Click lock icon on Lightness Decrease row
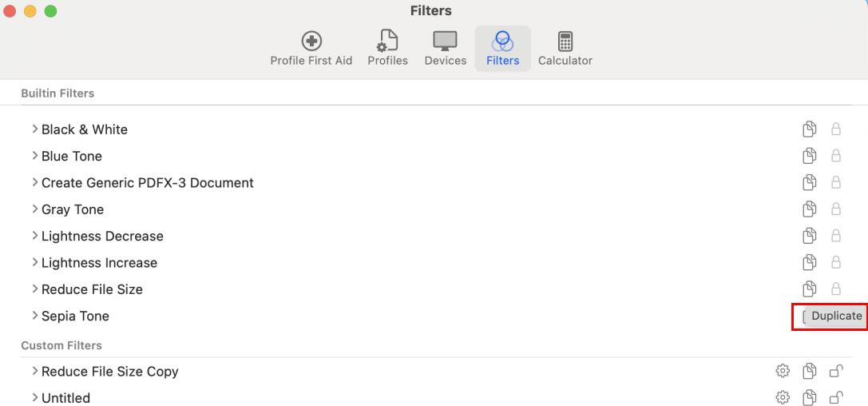 coord(836,236)
